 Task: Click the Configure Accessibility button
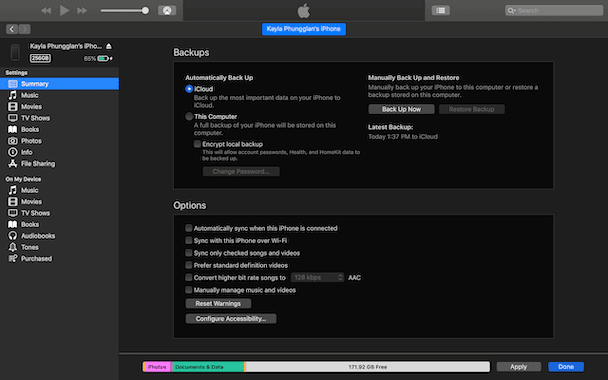pyautogui.click(x=231, y=319)
